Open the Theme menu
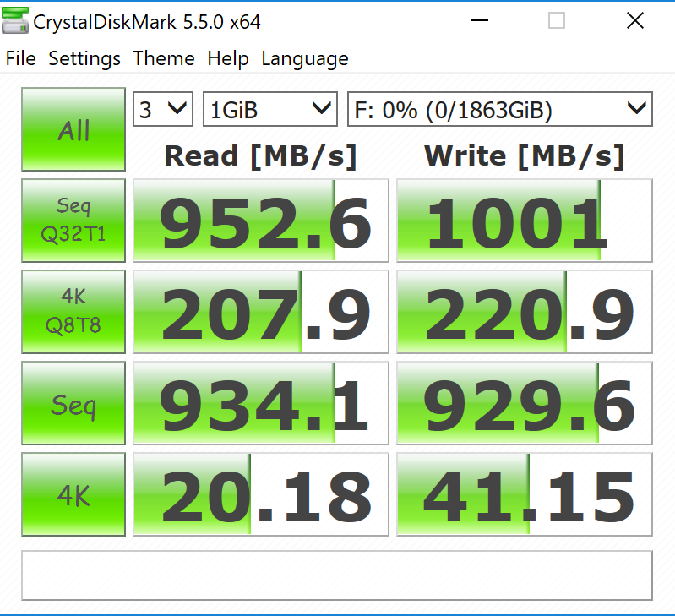The image size is (675, 616). 164,58
